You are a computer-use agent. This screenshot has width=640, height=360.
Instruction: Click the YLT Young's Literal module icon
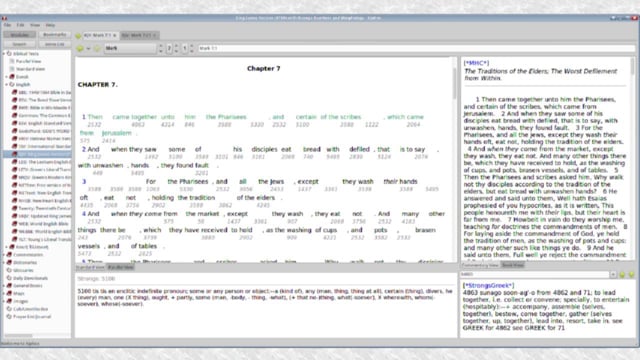14,239
